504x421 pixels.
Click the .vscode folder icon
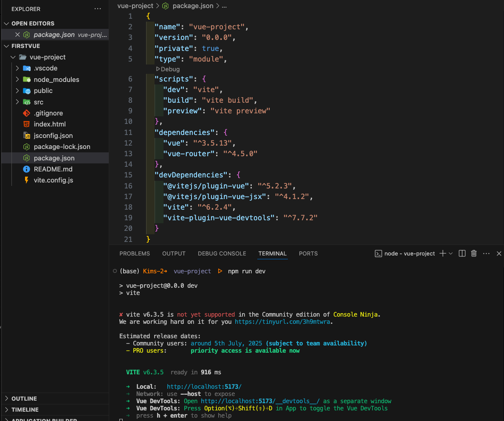tap(27, 68)
